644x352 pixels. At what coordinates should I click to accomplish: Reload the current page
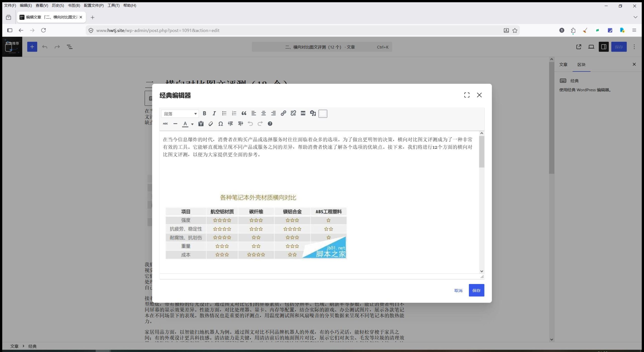(x=44, y=30)
